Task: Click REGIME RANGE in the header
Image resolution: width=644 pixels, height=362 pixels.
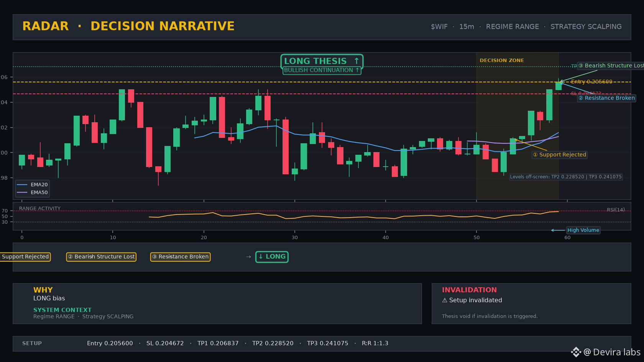Action: pos(512,27)
